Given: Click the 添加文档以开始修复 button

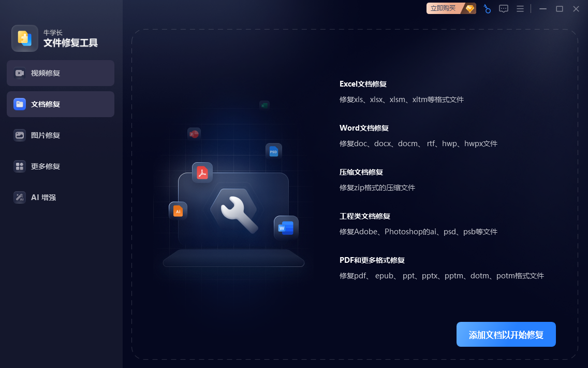Looking at the screenshot, I should point(506,334).
